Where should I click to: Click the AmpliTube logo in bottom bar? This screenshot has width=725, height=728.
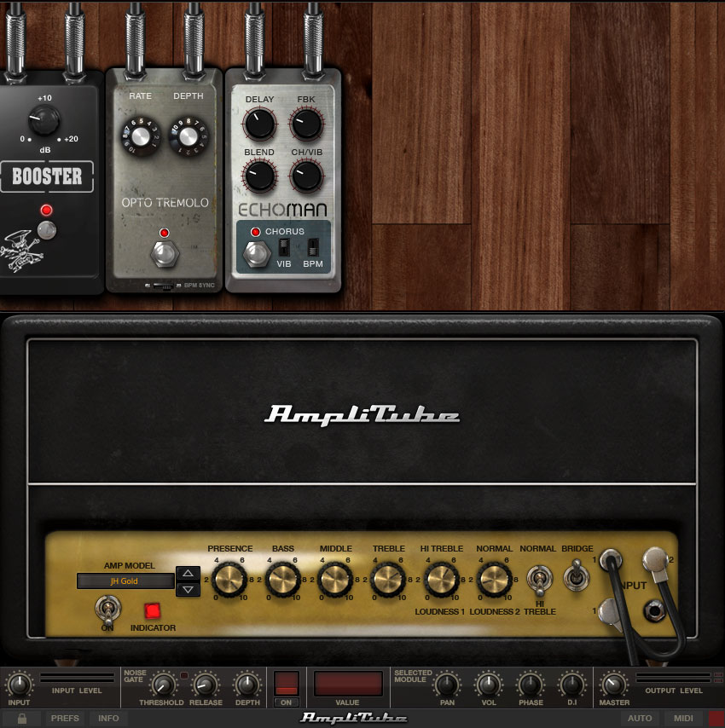(353, 718)
